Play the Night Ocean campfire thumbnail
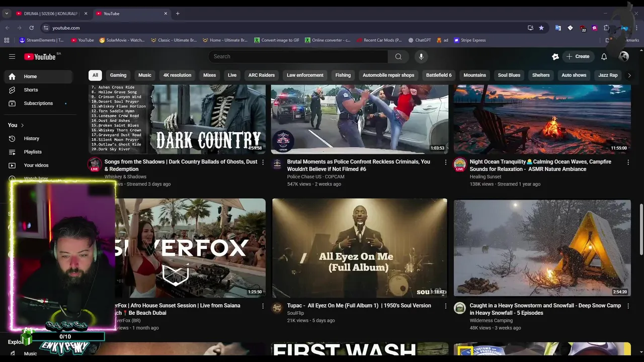644x362 pixels. [542, 119]
